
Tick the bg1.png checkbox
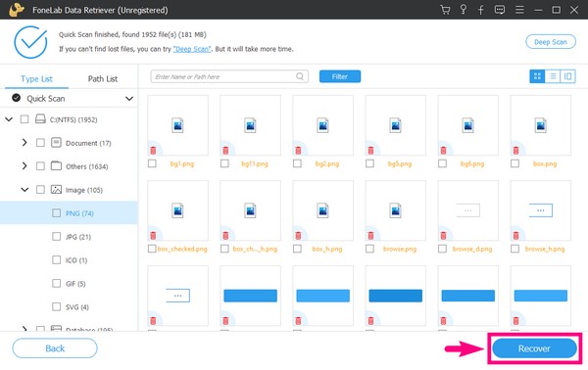[152, 163]
